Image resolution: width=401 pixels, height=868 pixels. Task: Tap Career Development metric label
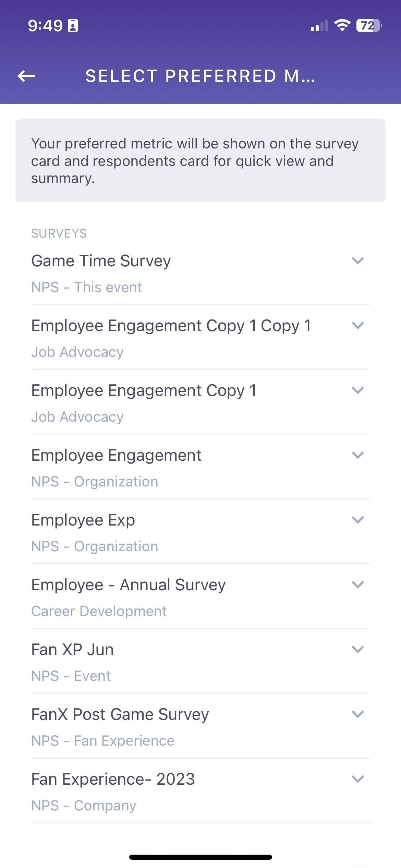(x=99, y=611)
